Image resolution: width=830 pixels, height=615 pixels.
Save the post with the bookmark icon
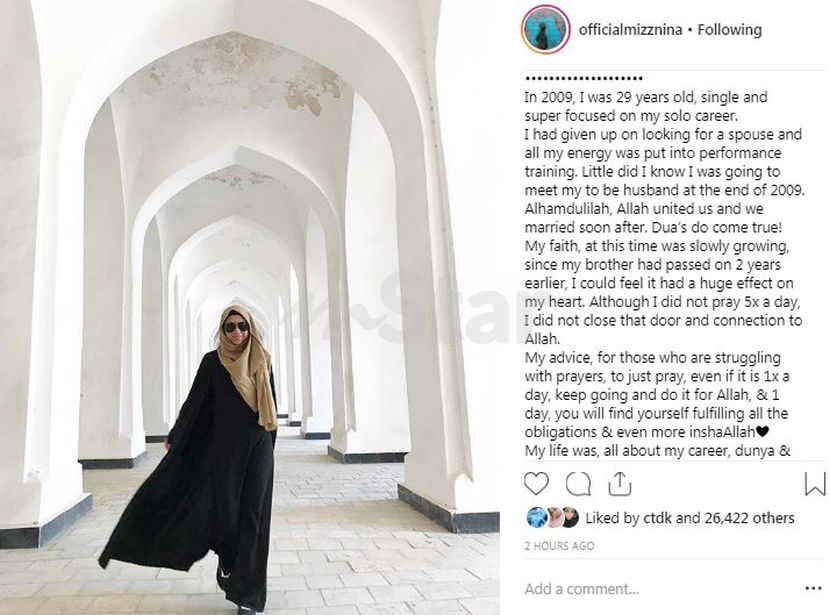coord(815,483)
